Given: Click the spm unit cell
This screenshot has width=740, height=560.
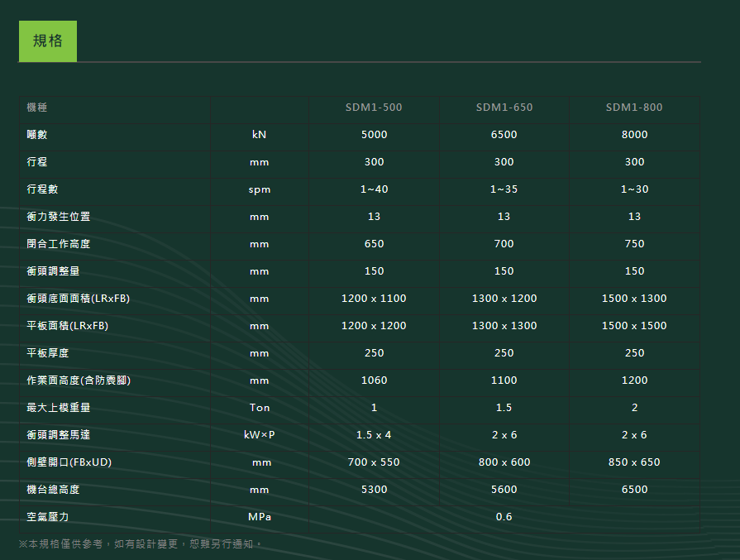Looking at the screenshot, I should pos(260,189).
